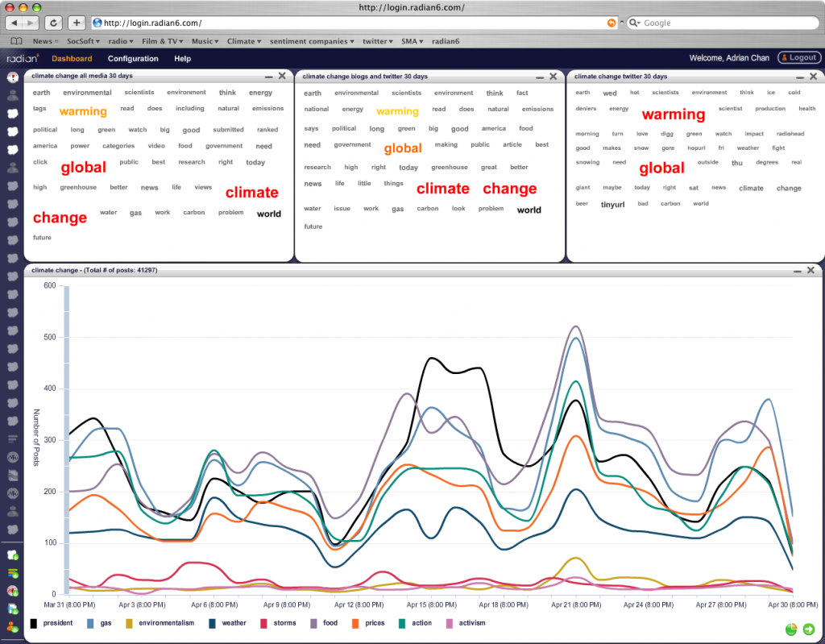The width and height of the screenshot is (825, 644).
Task: Click the orange feed icon in address bar
Action: pos(611,23)
